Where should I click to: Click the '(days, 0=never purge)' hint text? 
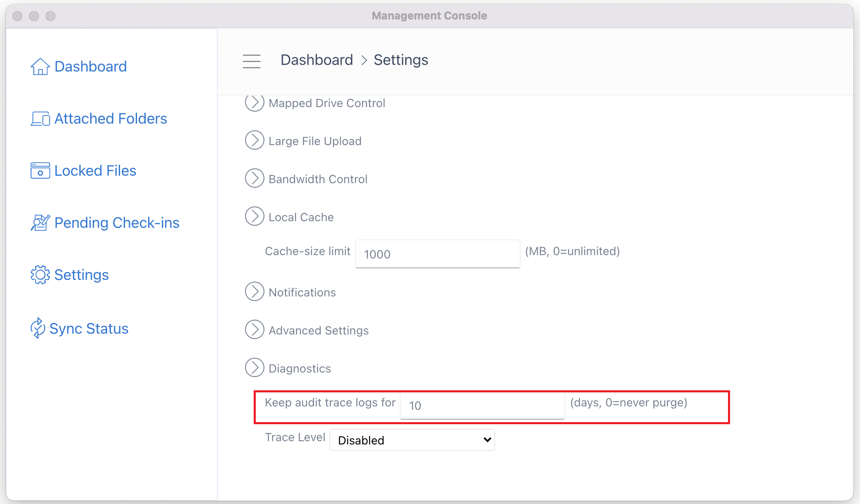pos(629,403)
